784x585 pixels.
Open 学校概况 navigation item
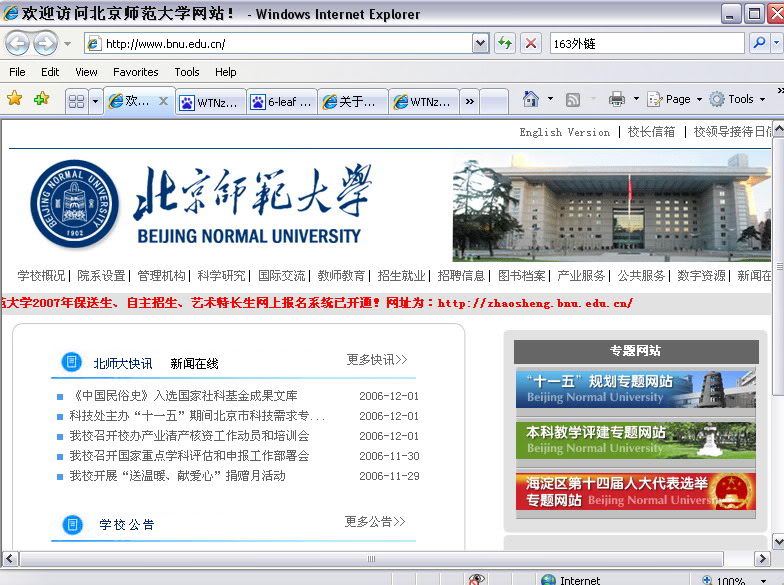tap(41, 276)
